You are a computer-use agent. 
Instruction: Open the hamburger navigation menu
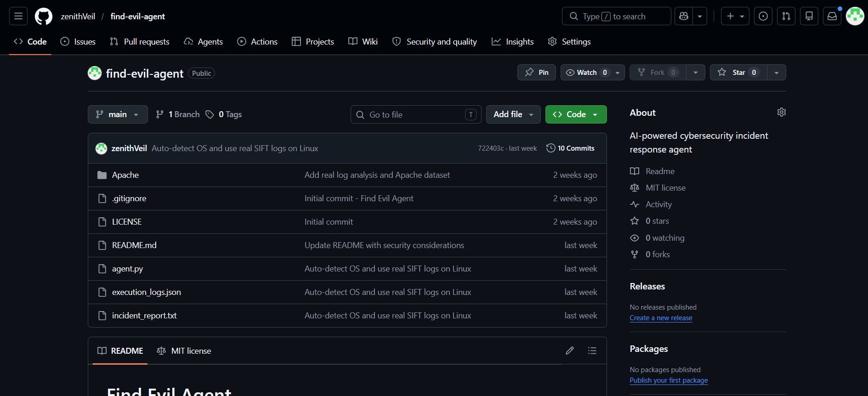(x=18, y=16)
